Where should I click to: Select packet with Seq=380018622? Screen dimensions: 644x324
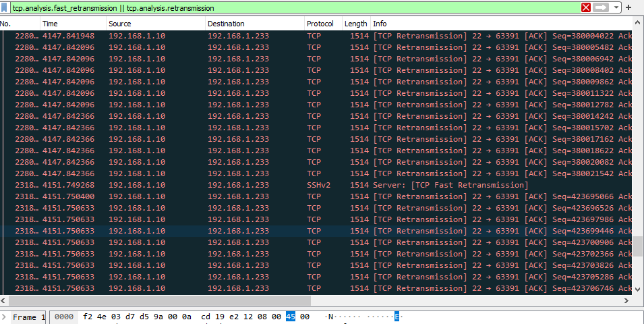316,151
